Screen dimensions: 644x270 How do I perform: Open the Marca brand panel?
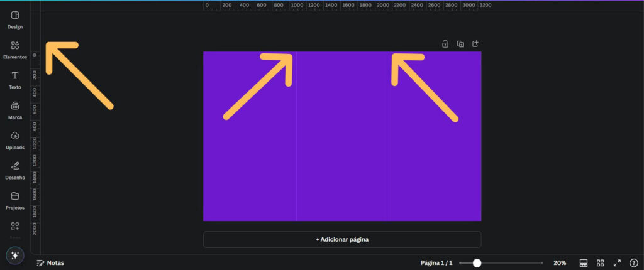point(15,110)
